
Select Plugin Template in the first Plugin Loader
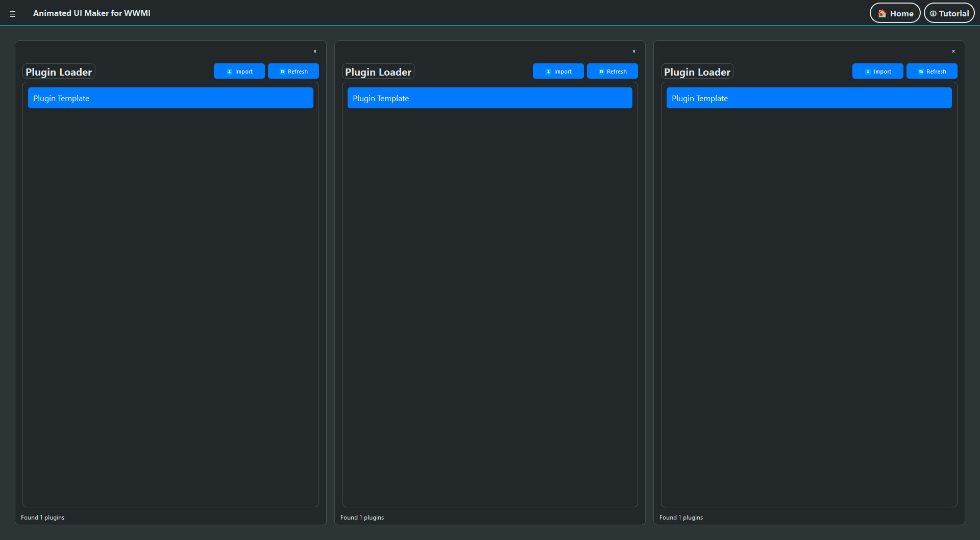point(170,98)
